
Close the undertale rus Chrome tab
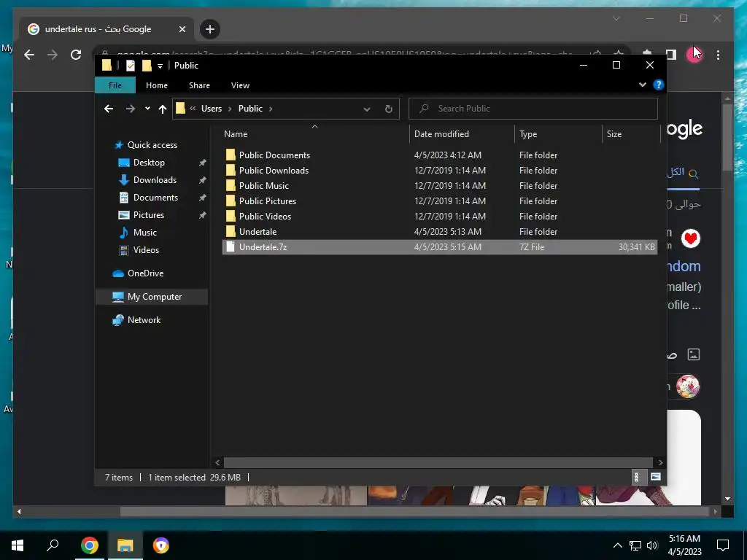pyautogui.click(x=182, y=29)
